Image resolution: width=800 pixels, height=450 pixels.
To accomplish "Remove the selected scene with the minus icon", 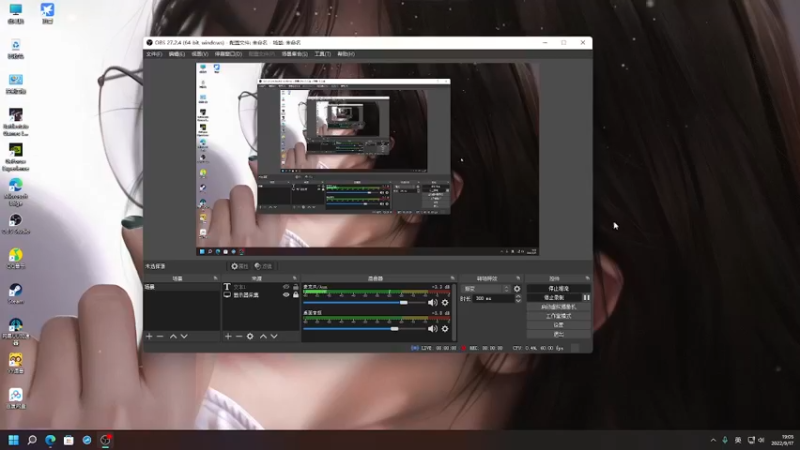I will (160, 336).
